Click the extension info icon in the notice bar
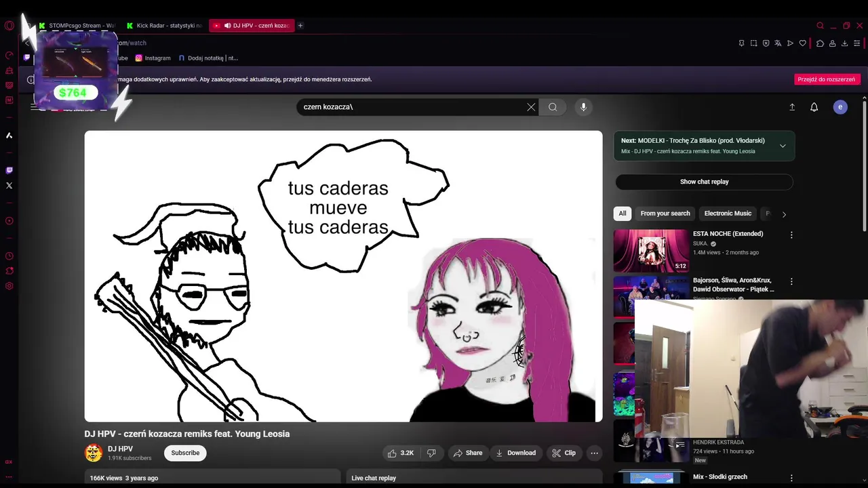This screenshot has width=868, height=488. click(31, 79)
